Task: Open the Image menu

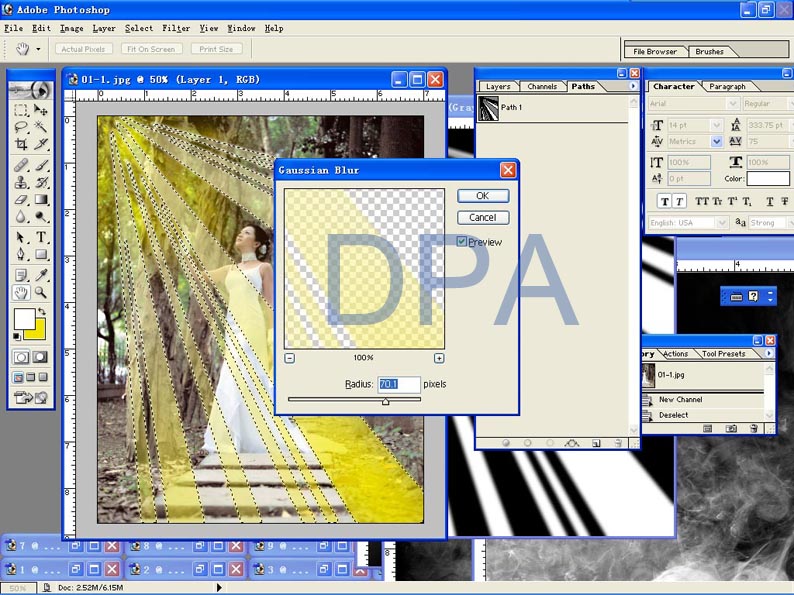Action: tap(71, 28)
